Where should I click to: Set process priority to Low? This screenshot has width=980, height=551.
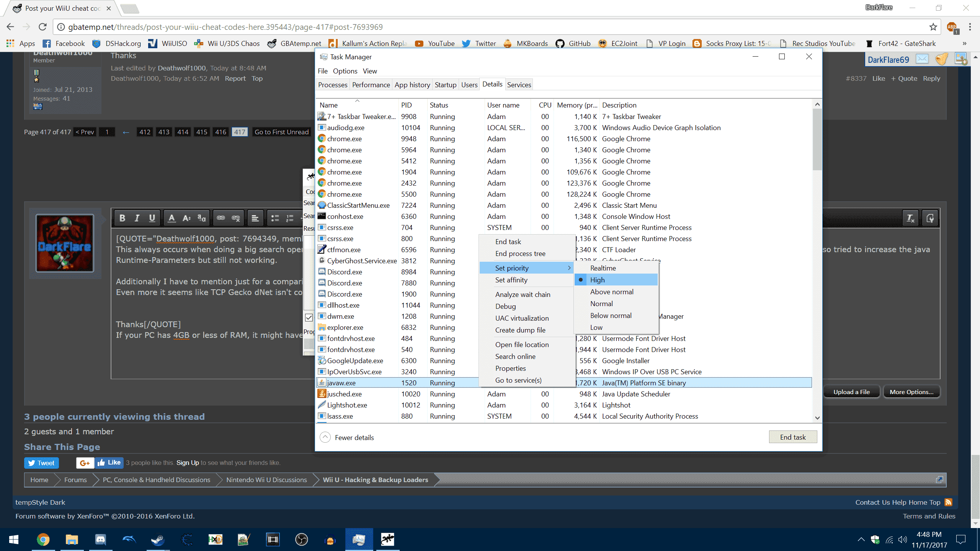tap(616, 328)
